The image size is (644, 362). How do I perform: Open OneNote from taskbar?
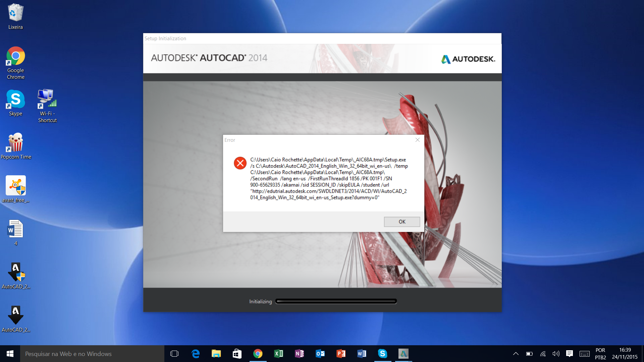point(299,354)
